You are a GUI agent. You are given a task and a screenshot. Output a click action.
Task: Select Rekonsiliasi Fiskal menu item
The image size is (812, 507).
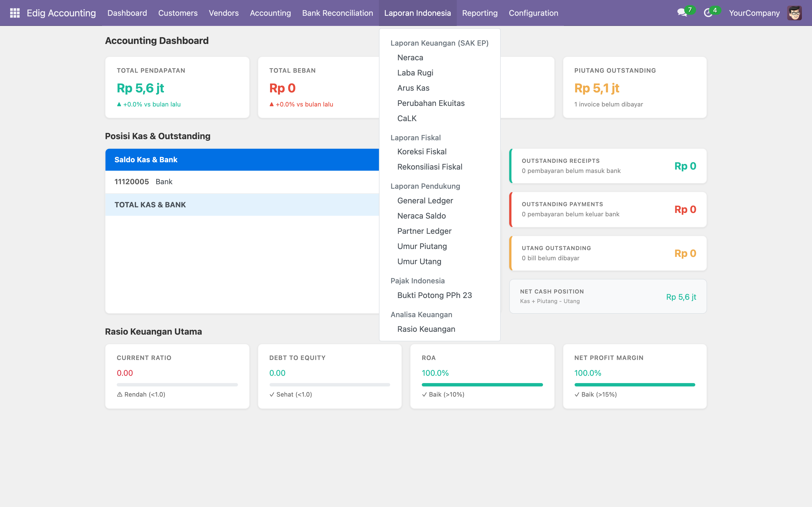click(x=429, y=167)
